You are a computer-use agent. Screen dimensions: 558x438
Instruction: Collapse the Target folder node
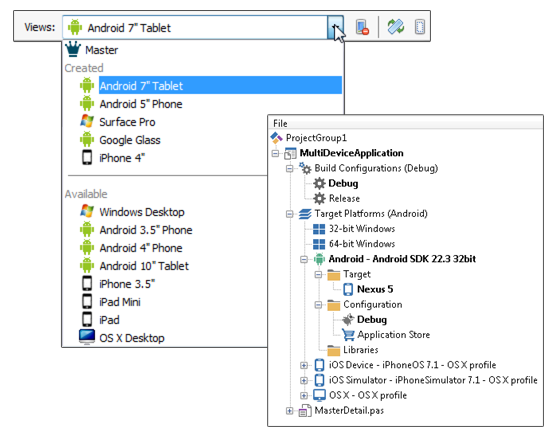click(319, 274)
